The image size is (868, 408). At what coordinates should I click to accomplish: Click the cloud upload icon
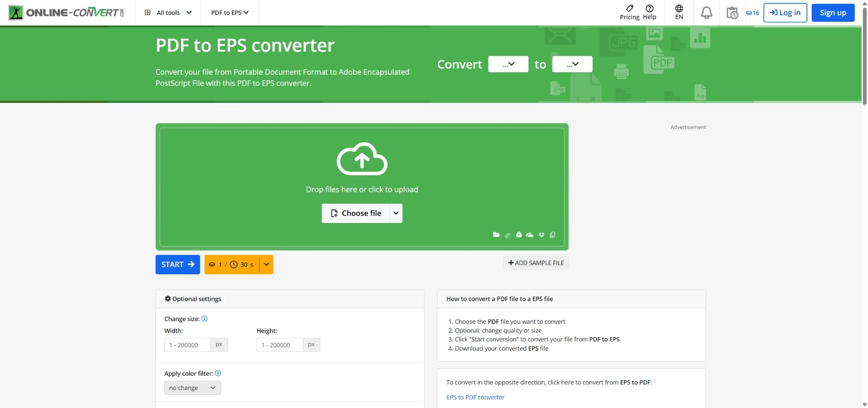click(x=362, y=159)
